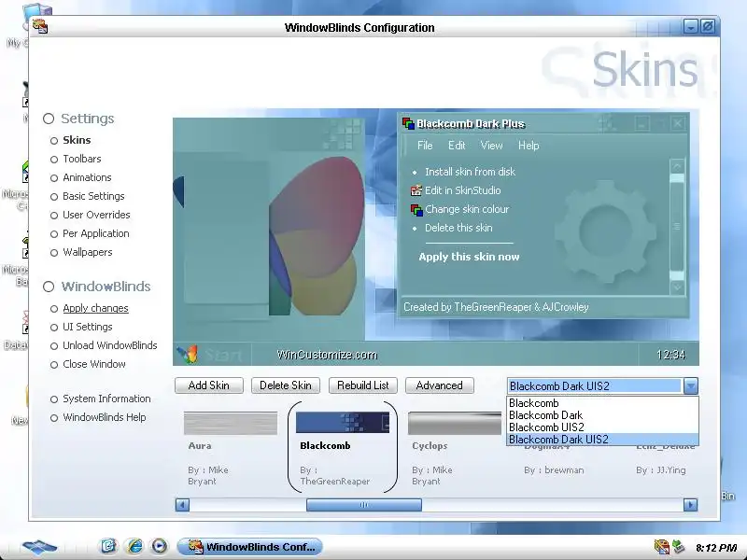Click the 'Created by TheGreenReaper & AJCrowley' status text
This screenshot has width=747, height=560.
496,307
